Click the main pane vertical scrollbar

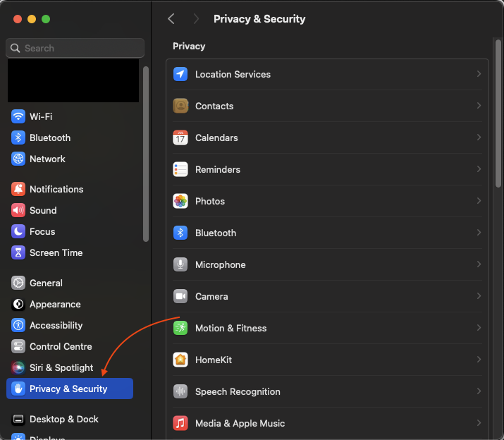coord(498,114)
